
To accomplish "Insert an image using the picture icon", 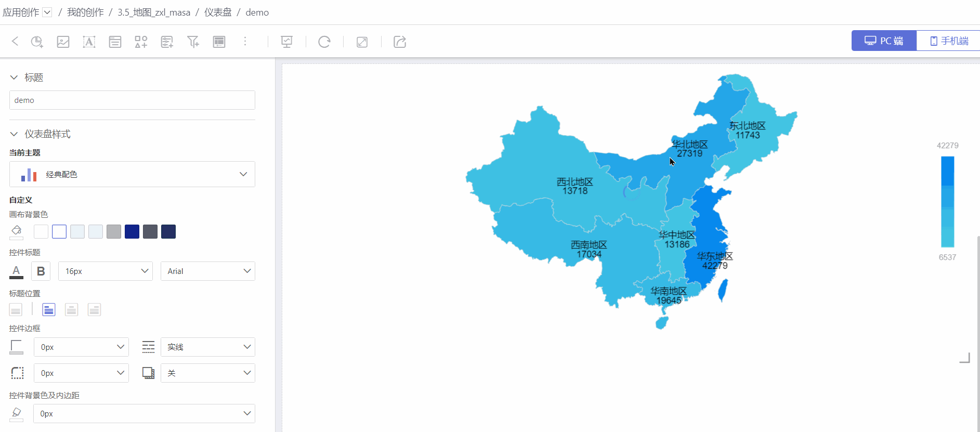I will click(63, 42).
